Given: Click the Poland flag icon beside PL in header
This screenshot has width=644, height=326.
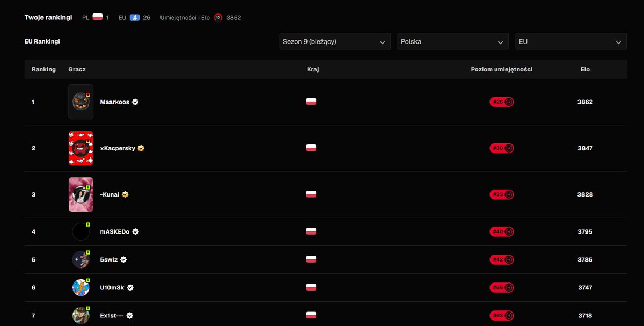Looking at the screenshot, I should click(x=98, y=18).
